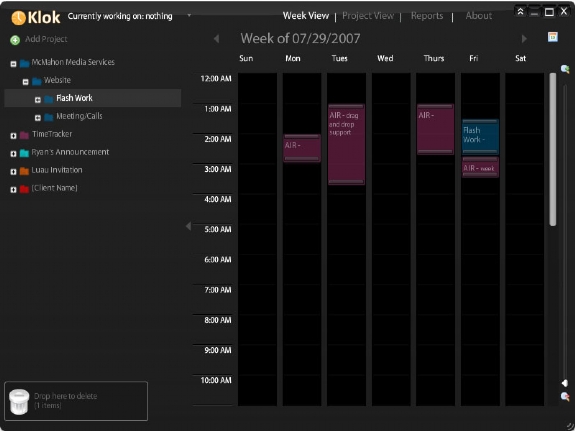Select Friday AIR small time entry

coord(480,168)
